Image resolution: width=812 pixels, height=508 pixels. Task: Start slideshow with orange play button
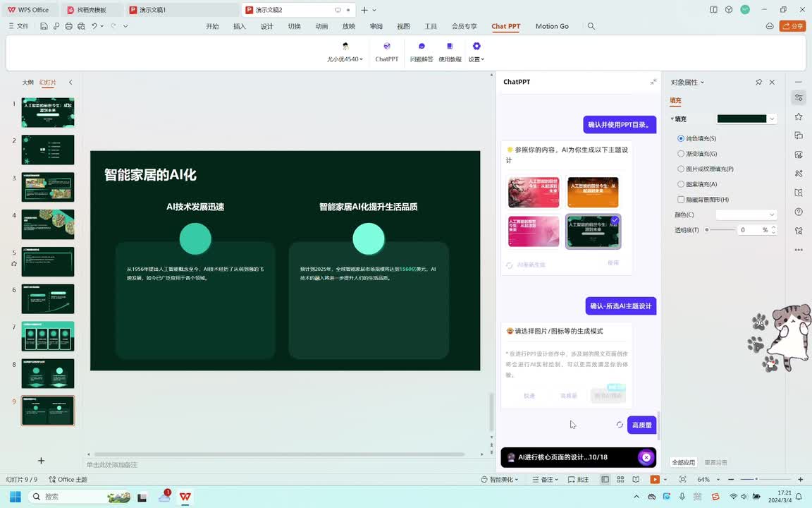[655, 480]
